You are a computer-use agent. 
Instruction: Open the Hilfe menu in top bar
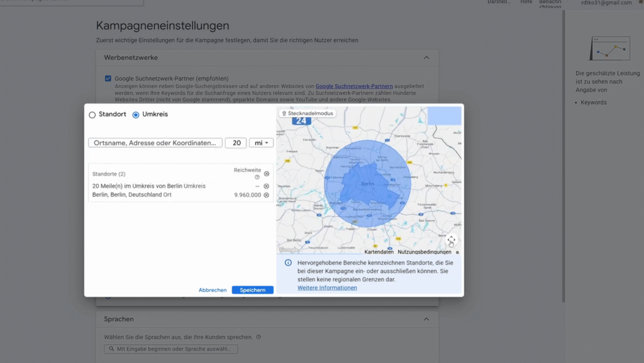526,2
